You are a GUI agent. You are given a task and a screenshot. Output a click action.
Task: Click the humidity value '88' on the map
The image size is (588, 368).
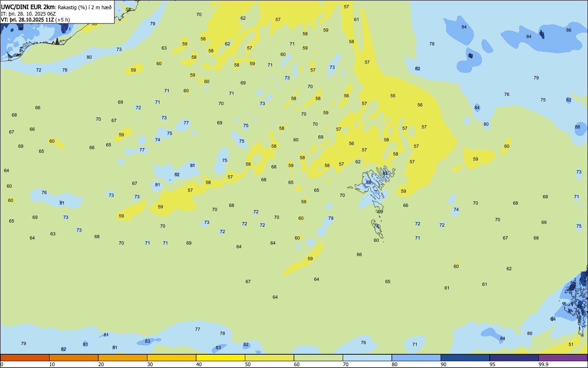click(x=577, y=127)
